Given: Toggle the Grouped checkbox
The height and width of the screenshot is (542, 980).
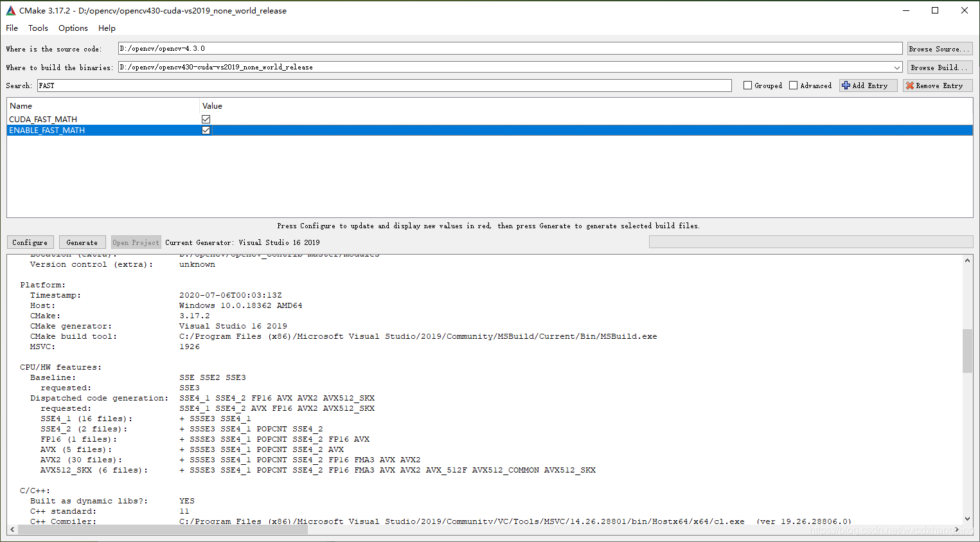Looking at the screenshot, I should 748,86.
